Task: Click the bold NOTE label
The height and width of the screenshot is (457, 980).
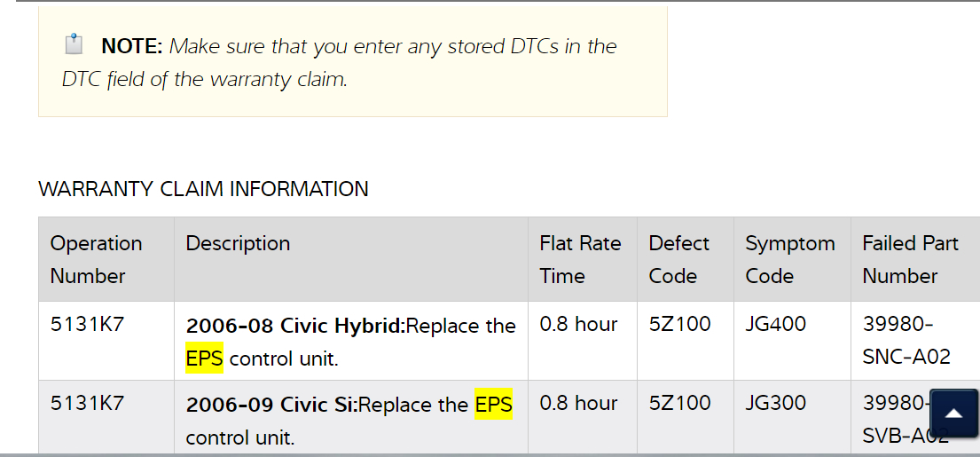Action: coord(131,47)
